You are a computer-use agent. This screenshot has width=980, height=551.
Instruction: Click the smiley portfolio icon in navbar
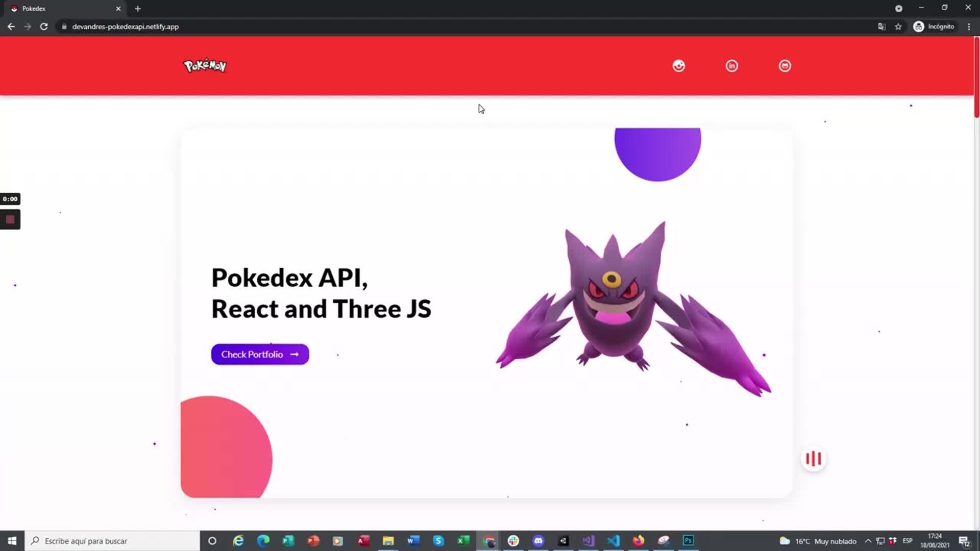click(x=678, y=65)
